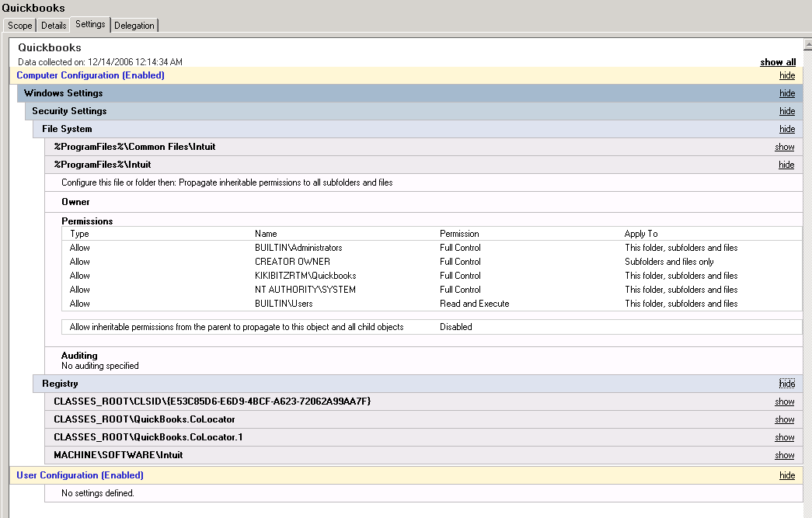The image size is (812, 518).
Task: Collapse the Registry section
Action: (x=786, y=384)
